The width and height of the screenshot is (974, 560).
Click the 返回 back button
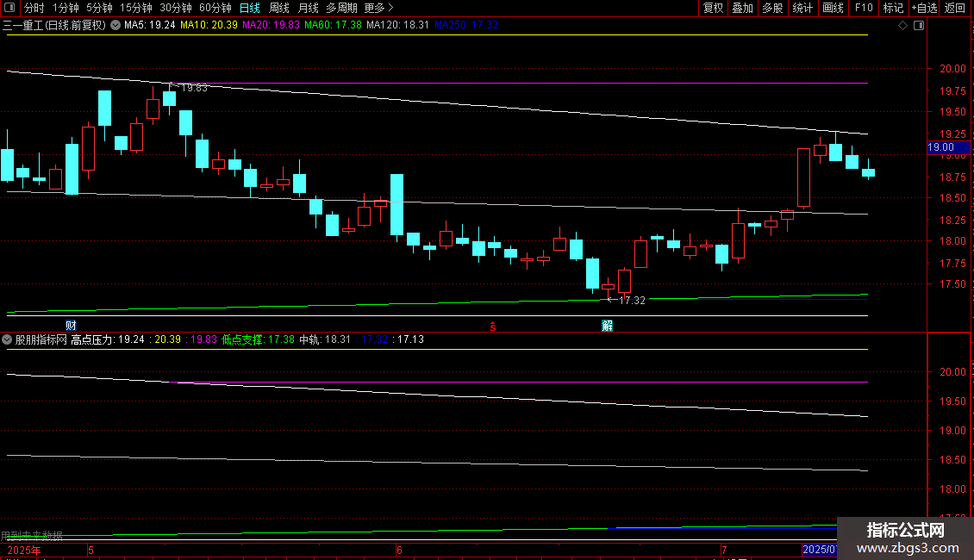pyautogui.click(x=955, y=8)
